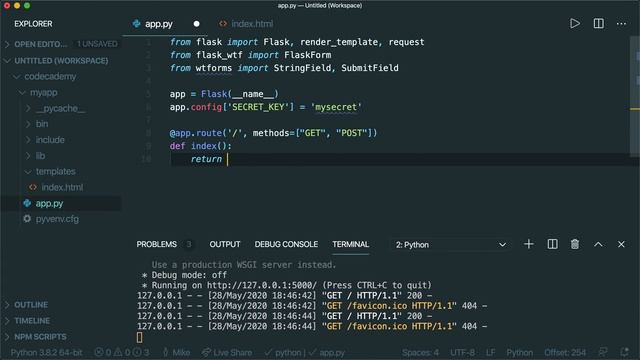This screenshot has width=640, height=360.
Task: Click the Live Share status bar item
Action: pos(227,352)
